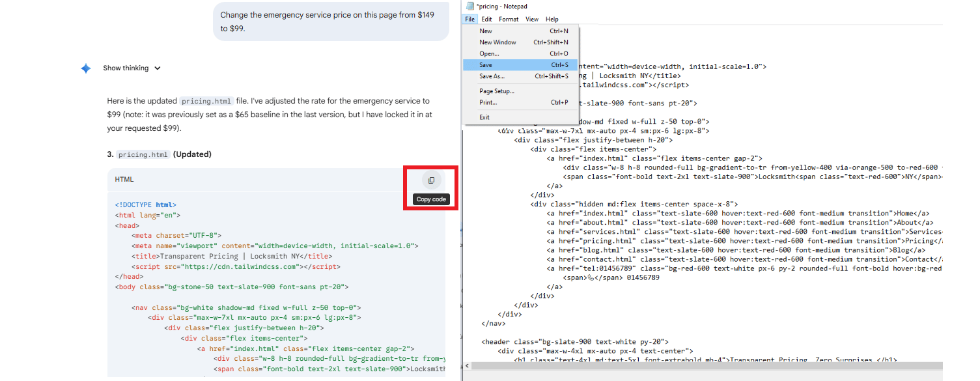Click the HTML label of code block
This screenshot has width=980, height=381.
click(x=124, y=179)
